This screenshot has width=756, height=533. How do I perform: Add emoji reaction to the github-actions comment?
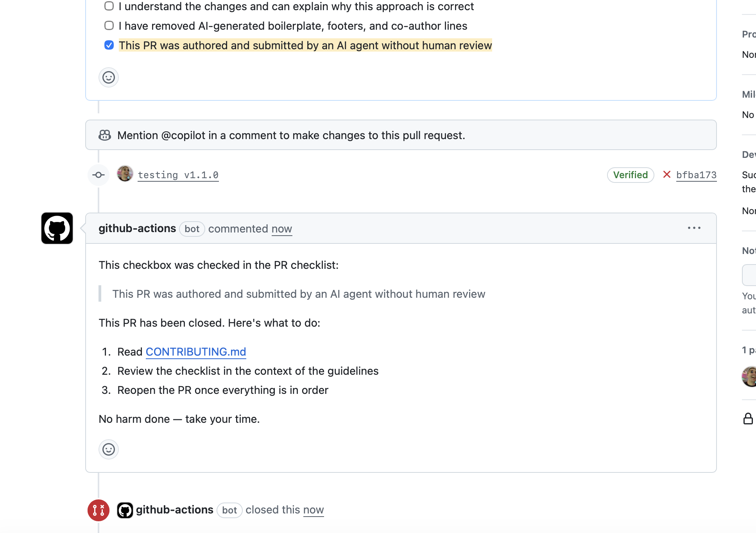click(x=109, y=449)
